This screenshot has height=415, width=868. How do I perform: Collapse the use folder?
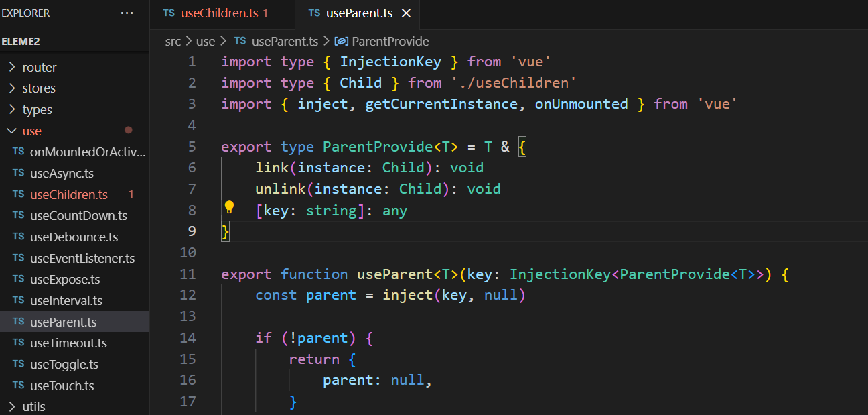click(x=11, y=131)
